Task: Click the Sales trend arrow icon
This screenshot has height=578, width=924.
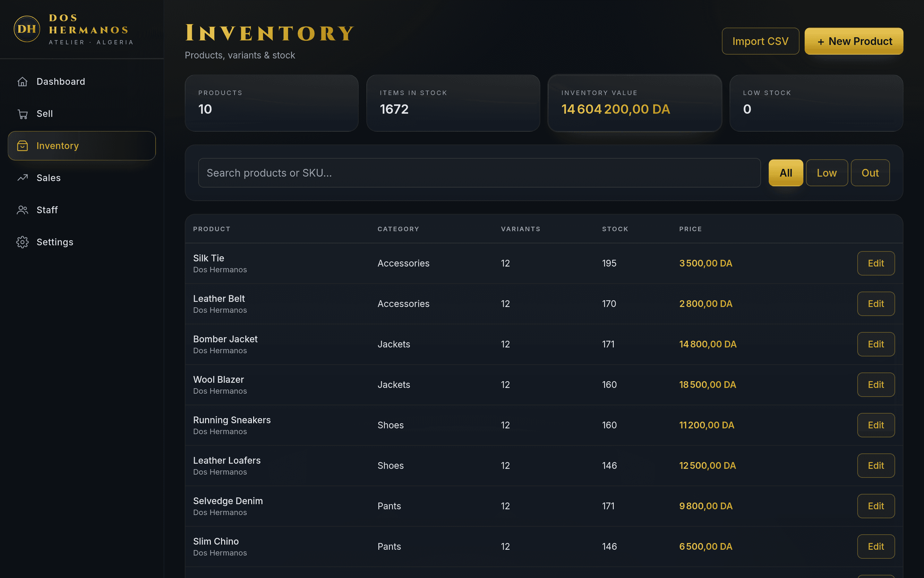Action: click(x=22, y=178)
